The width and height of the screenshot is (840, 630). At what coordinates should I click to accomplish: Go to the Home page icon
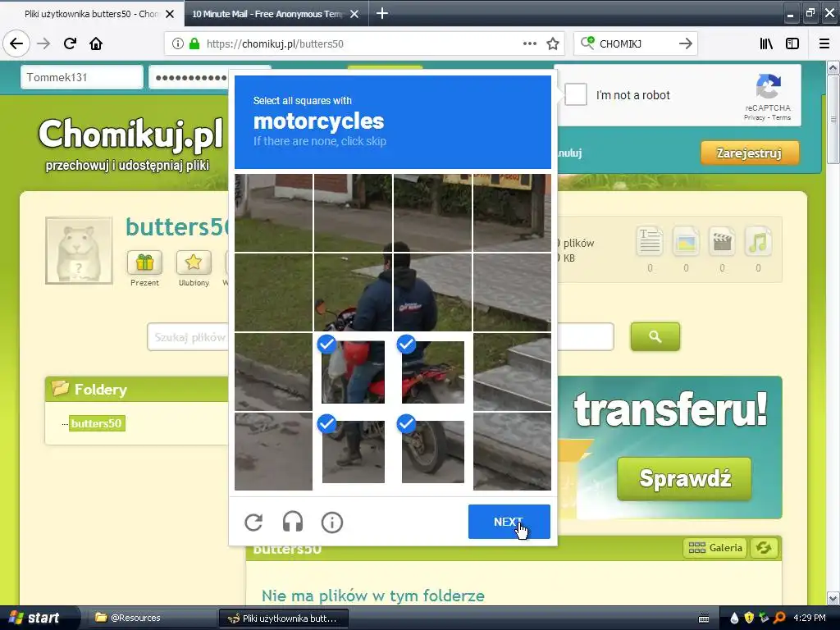coord(96,43)
